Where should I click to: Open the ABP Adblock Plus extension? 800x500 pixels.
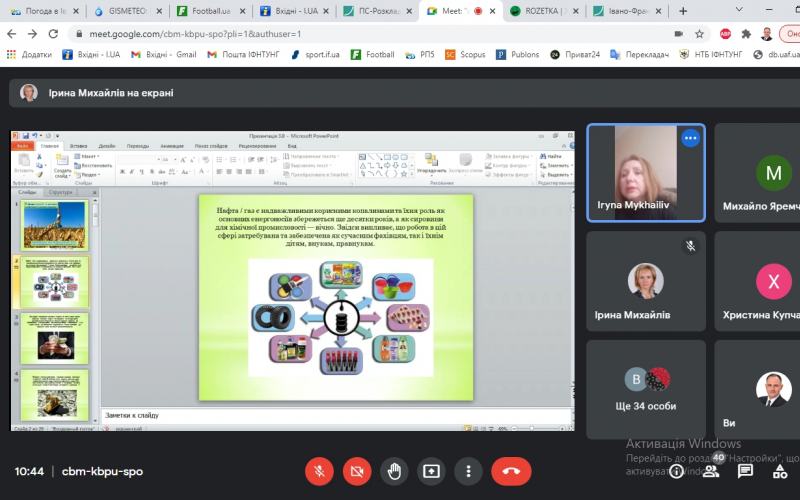(x=725, y=34)
